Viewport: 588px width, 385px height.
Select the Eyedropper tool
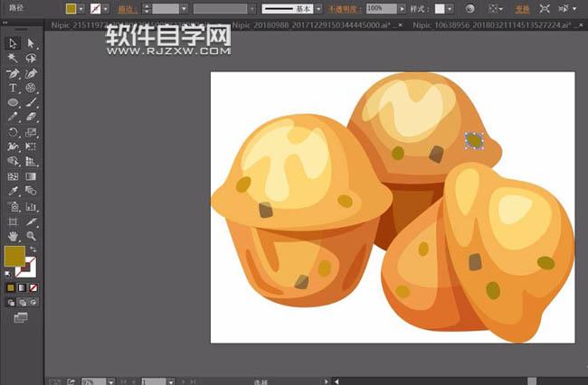(x=13, y=191)
